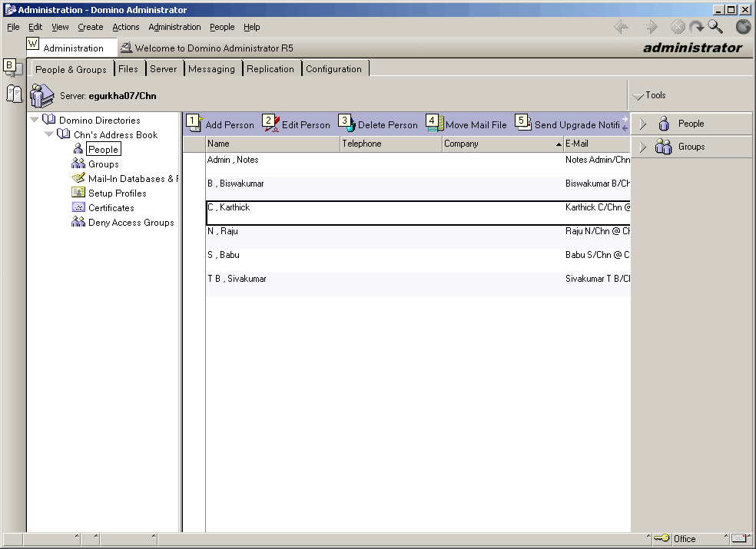Switch to the Server tab
Viewport: 756px width, 549px height.
[x=164, y=68]
